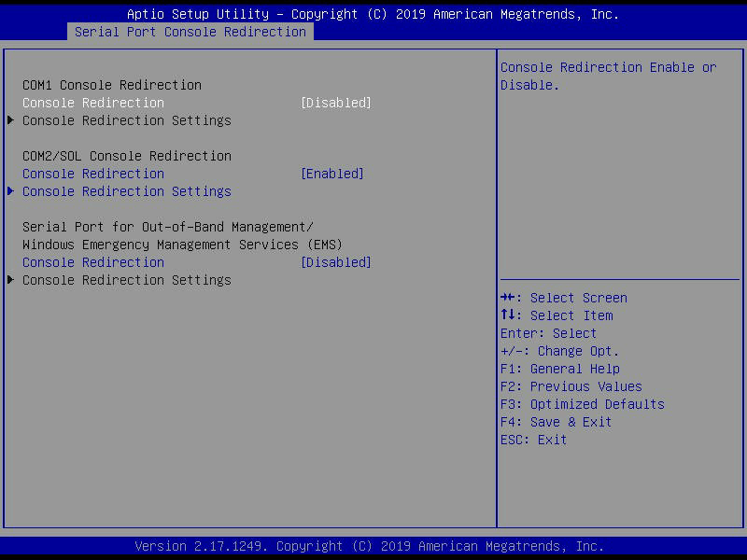Change the COM2/SOL [Enabled] value
Image resolution: width=747 pixels, height=560 pixels.
(332, 174)
